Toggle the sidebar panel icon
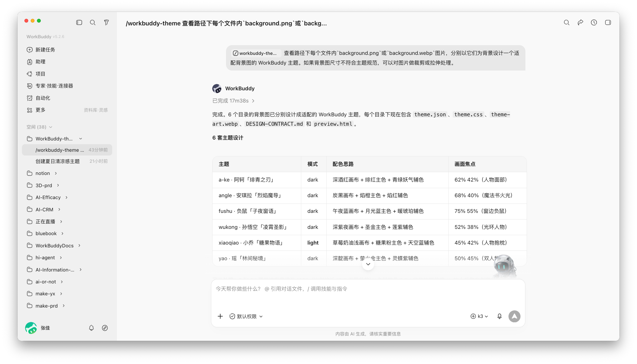Viewport: 637px width, 364px height. [79, 23]
